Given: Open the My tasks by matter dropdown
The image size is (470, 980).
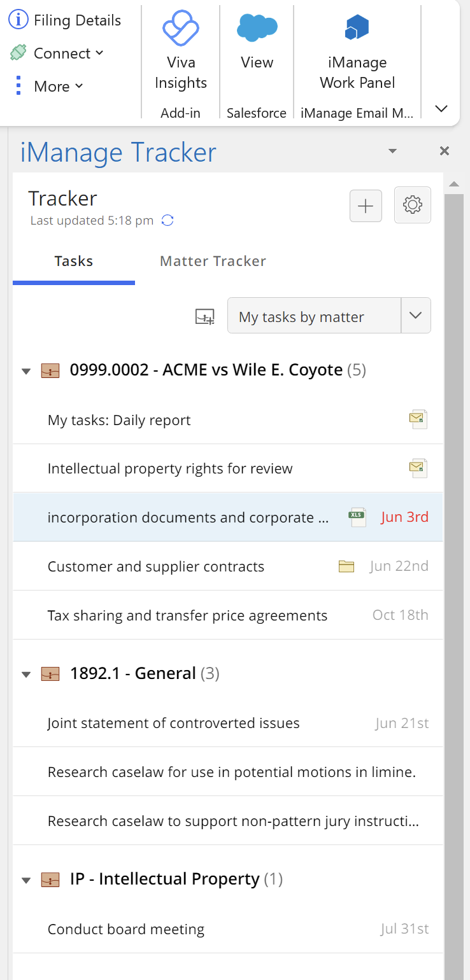Looking at the screenshot, I should tap(416, 316).
